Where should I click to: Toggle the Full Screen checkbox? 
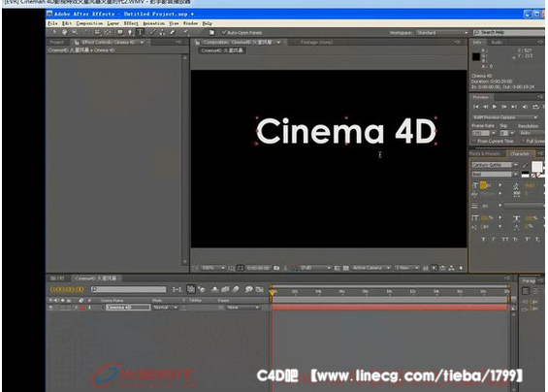coord(523,141)
